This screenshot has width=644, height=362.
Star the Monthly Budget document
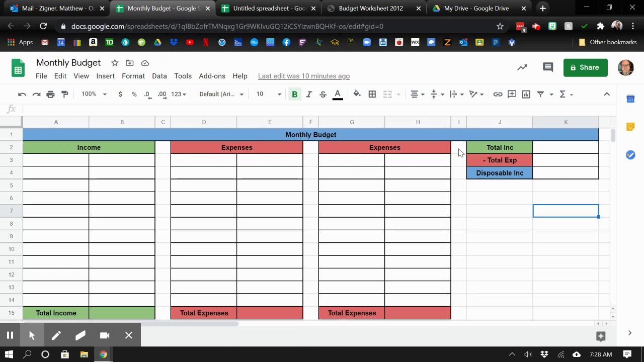pos(115,63)
